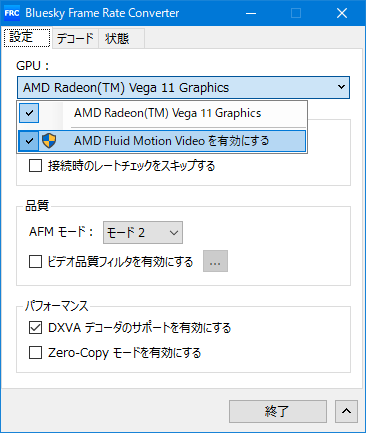366x433 pixels.
Task: Minimize the Bluesky Frame Rate Converter window
Action: click(x=251, y=13)
